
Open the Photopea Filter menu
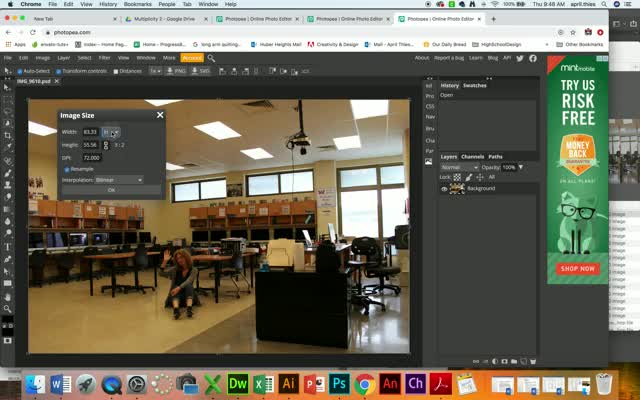104,58
